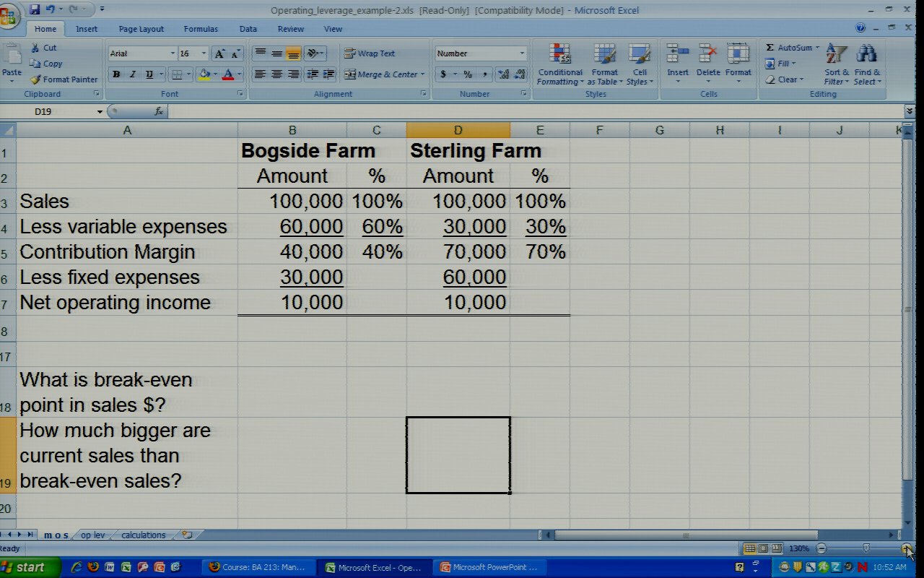The height and width of the screenshot is (578, 924).
Task: Open Conditional Formatting in Styles group
Action: click(559, 65)
